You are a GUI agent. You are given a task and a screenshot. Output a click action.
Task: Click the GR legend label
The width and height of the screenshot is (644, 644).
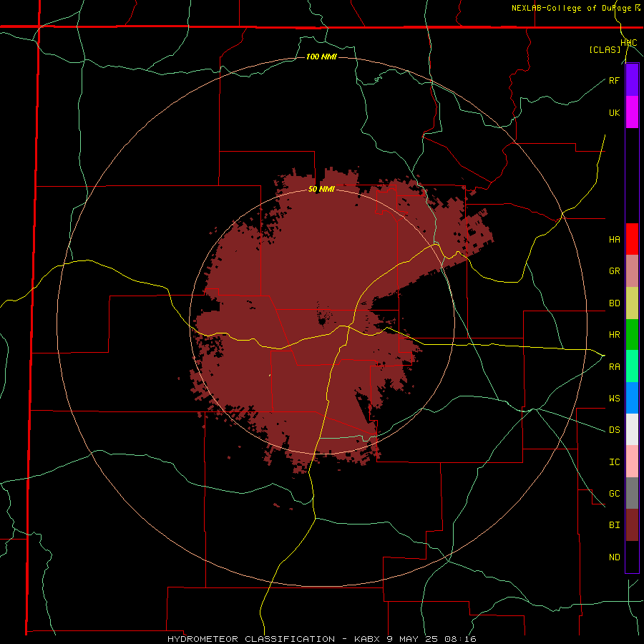point(614,271)
